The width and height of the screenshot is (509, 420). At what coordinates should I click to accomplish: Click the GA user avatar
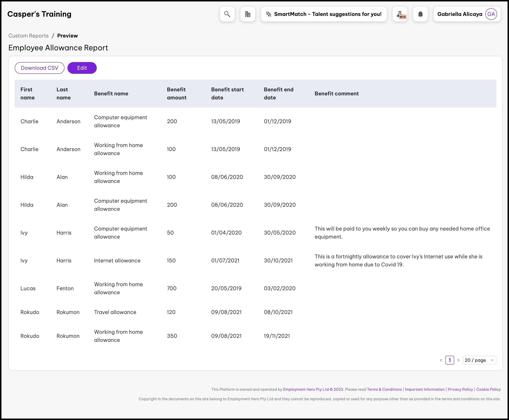click(x=491, y=14)
